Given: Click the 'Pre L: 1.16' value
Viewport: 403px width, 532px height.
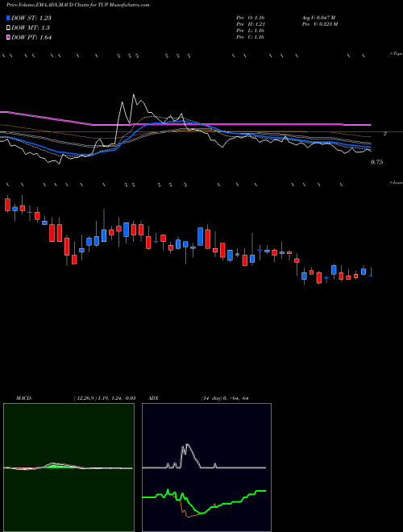Looking at the screenshot, I should click(251, 31).
